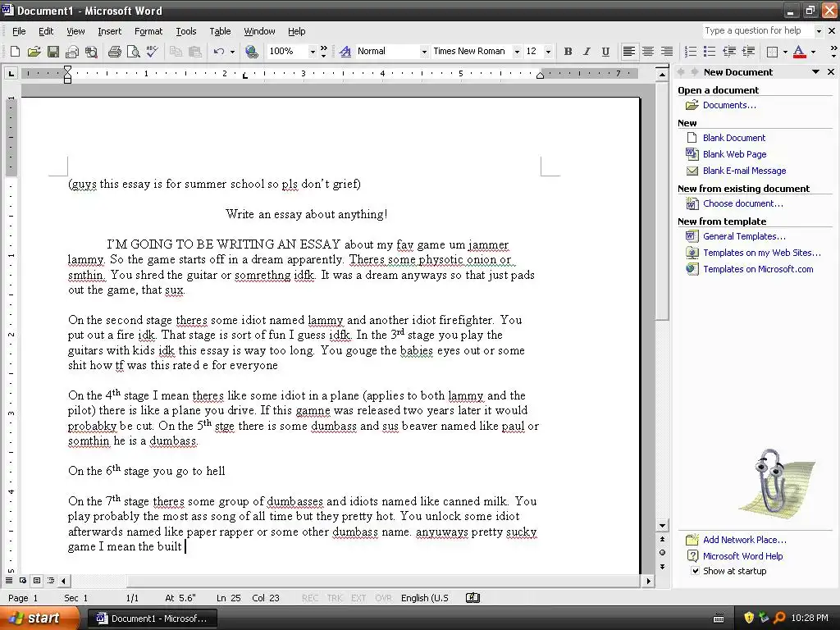This screenshot has height=630, width=840.
Task: Click the Open folder toolbar icon
Action: point(34,52)
